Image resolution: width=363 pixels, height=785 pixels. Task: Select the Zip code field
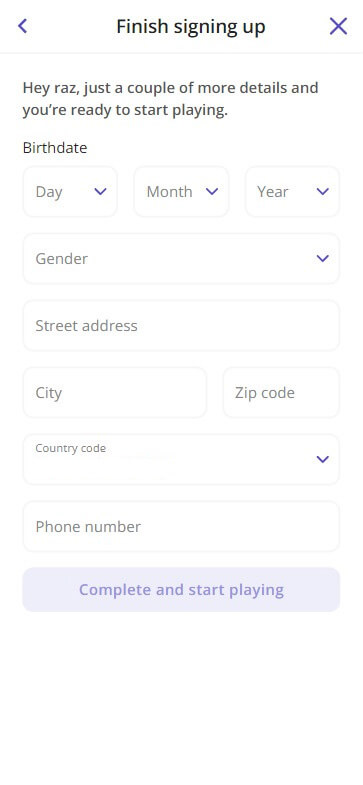[281, 392]
